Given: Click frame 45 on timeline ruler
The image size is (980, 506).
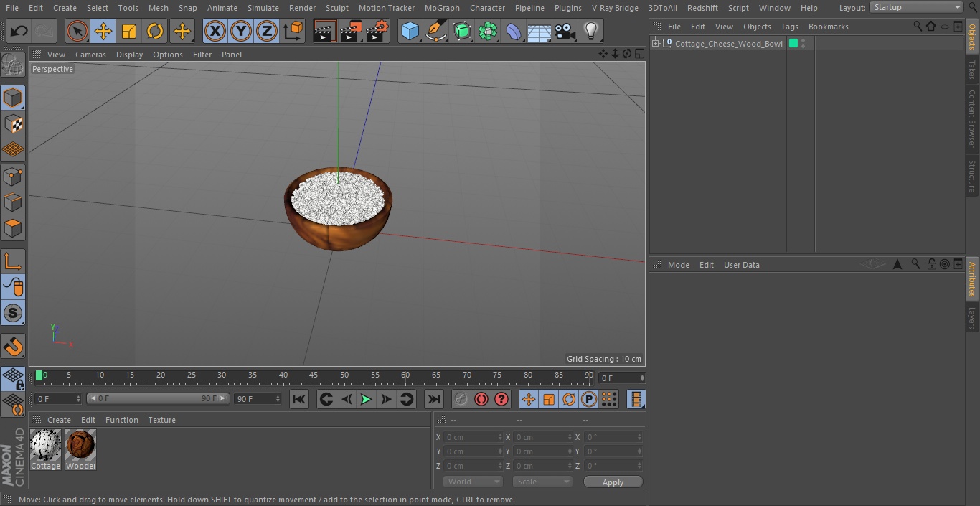Looking at the screenshot, I should pos(314,375).
